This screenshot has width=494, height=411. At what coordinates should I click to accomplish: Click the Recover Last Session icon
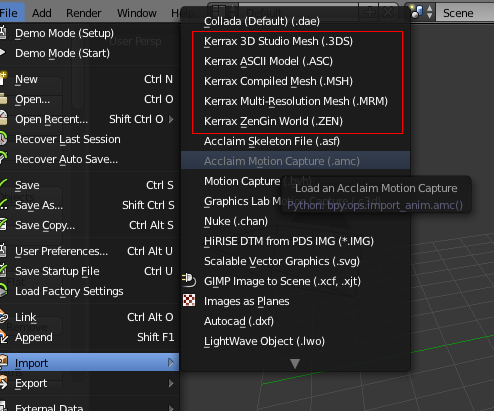click(3, 139)
